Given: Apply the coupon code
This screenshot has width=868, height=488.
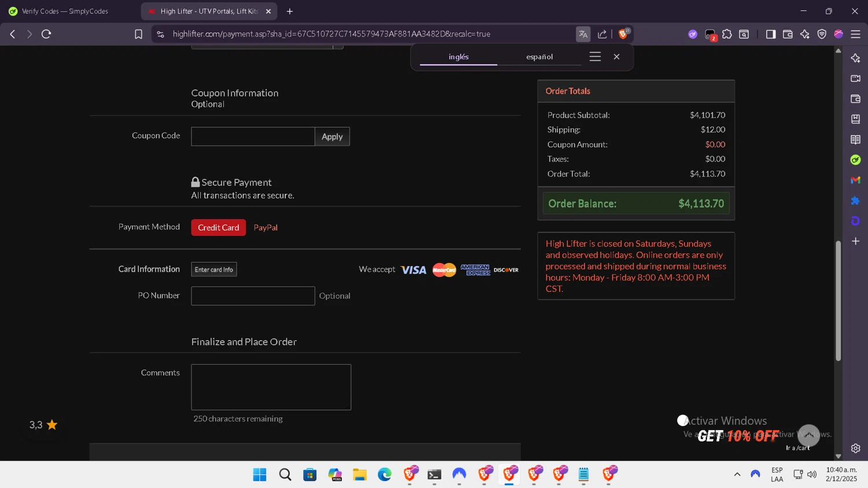Looking at the screenshot, I should [332, 136].
